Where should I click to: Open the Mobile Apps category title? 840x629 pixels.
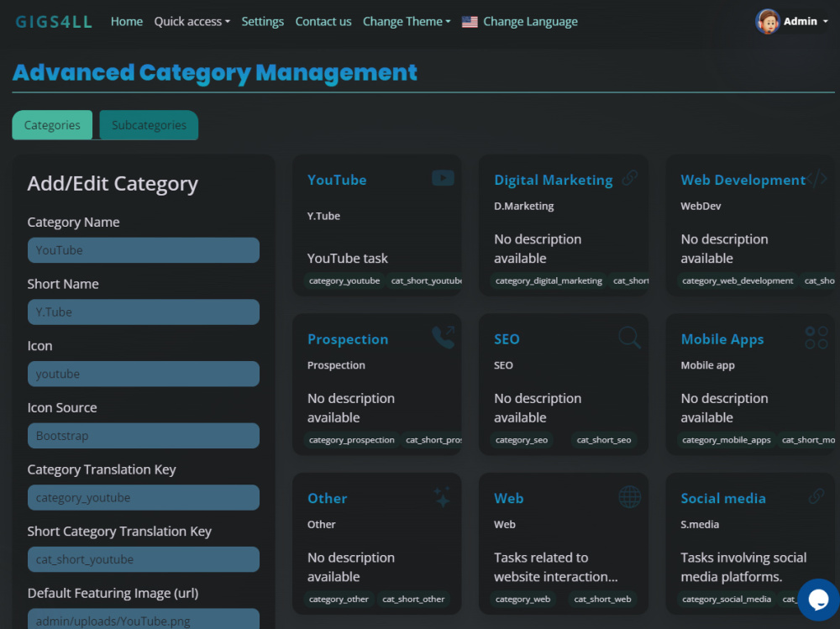coord(722,339)
